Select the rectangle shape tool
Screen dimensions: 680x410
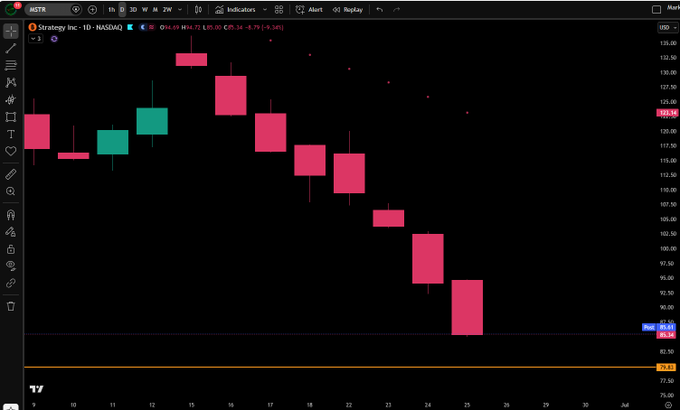click(11, 117)
